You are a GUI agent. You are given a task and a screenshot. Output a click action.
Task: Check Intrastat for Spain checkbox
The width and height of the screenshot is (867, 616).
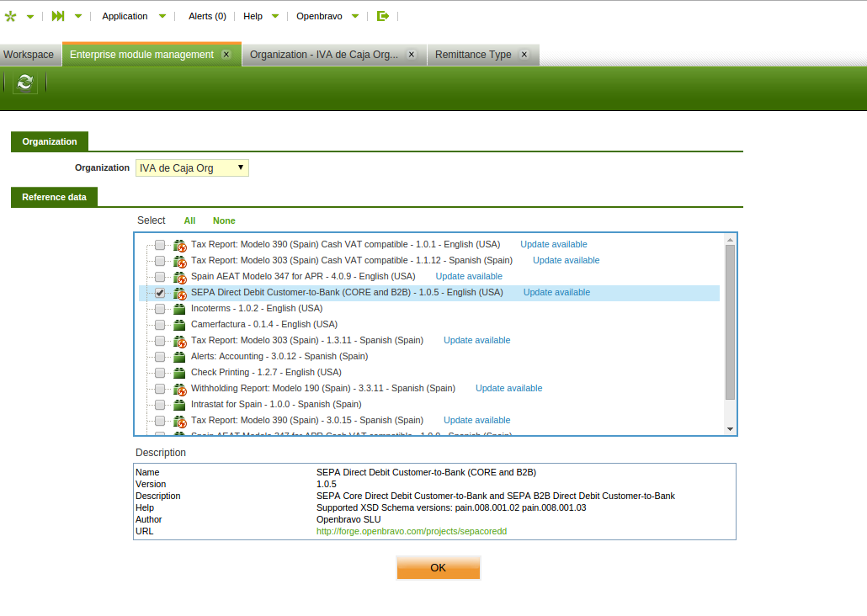[160, 405]
